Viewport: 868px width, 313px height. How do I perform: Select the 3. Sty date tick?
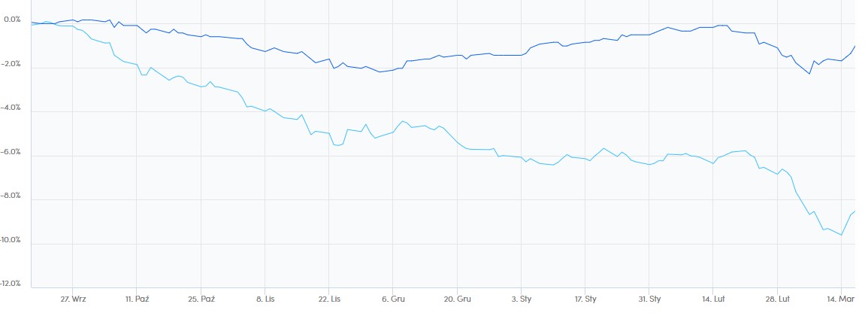pyautogui.click(x=522, y=299)
